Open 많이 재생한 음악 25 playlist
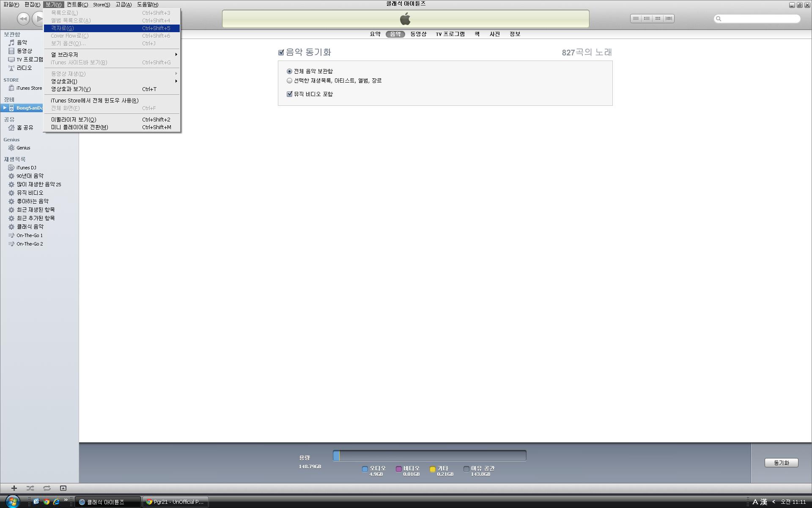812x508 pixels. [x=38, y=184]
